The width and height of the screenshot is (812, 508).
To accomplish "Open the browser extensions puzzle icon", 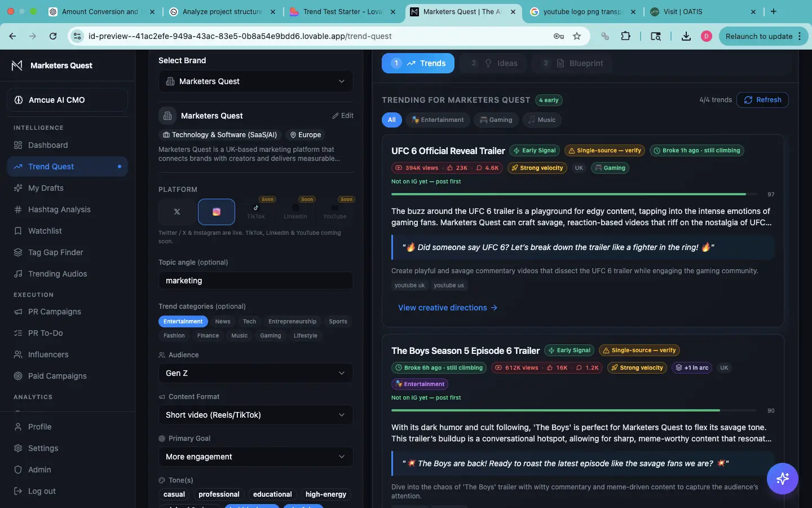I will point(626,36).
